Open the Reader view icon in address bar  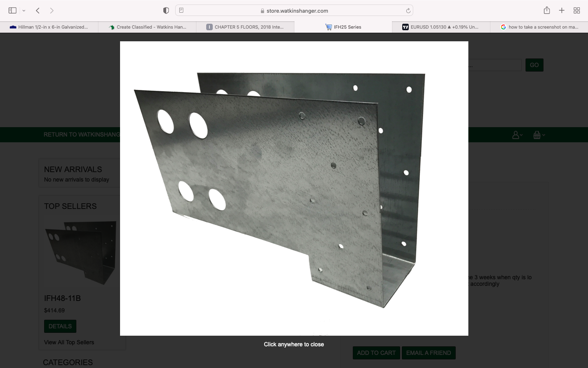point(181,11)
